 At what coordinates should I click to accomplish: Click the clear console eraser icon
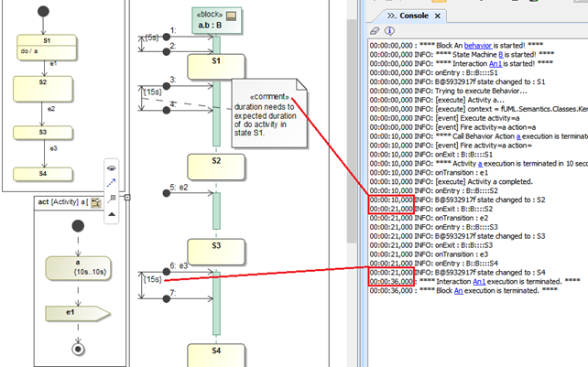tap(376, 32)
